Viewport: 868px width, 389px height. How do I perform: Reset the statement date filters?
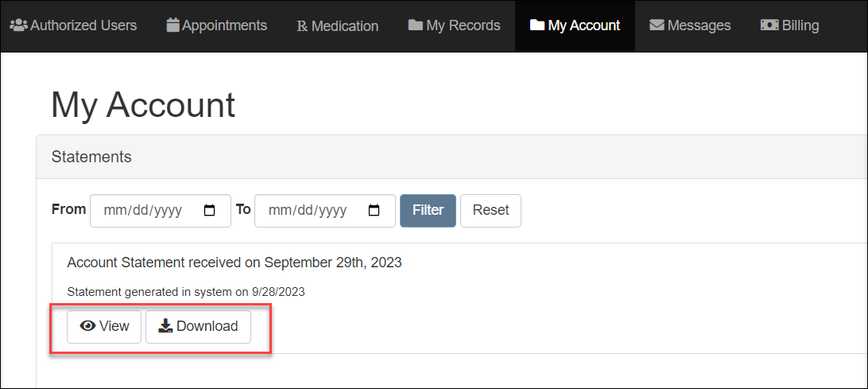point(490,211)
